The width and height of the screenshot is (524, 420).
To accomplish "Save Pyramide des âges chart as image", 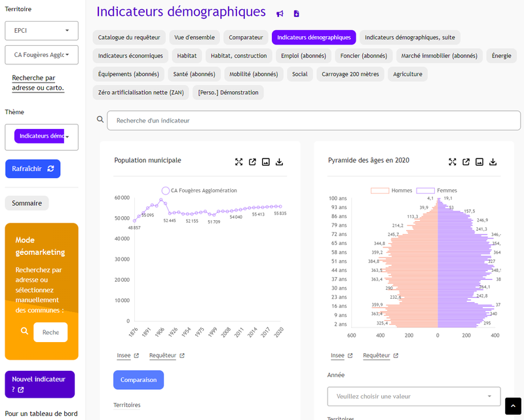I will [x=479, y=162].
